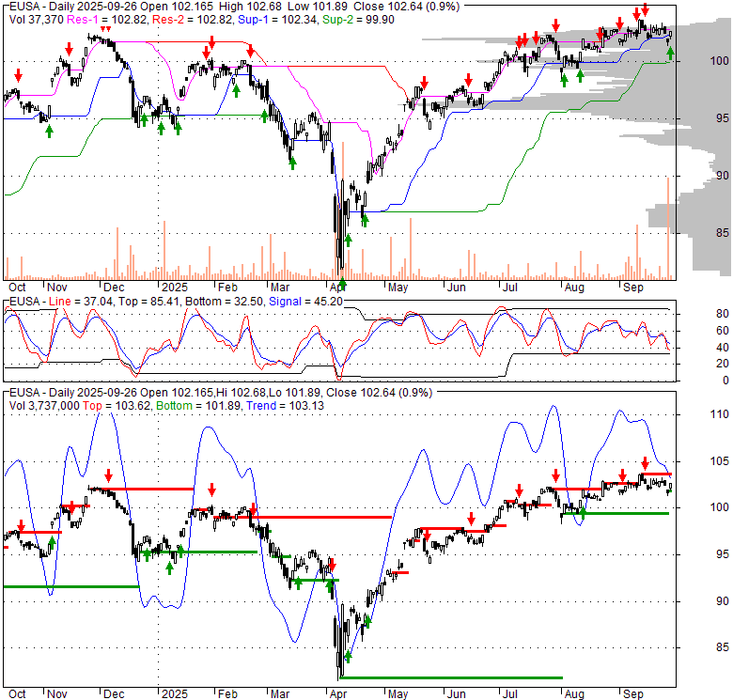Click the Mar month label on lower chart axis
733x700 pixels.
(x=280, y=694)
